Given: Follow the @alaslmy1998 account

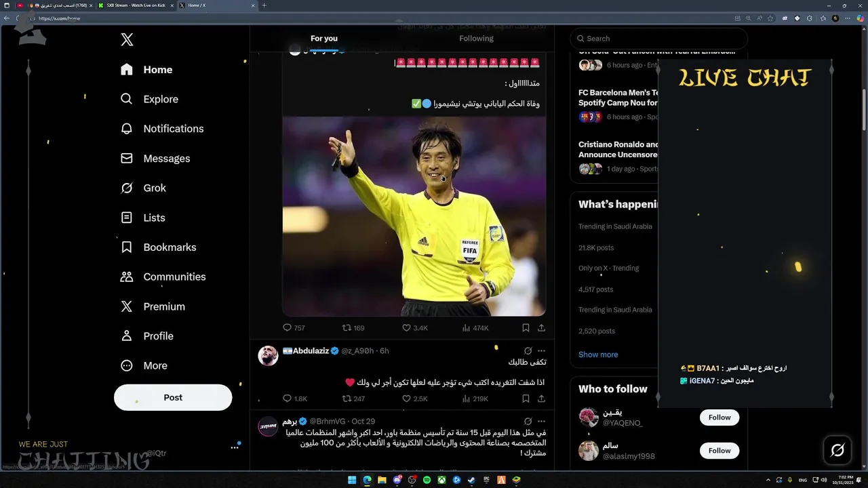Looking at the screenshot, I should (x=719, y=451).
